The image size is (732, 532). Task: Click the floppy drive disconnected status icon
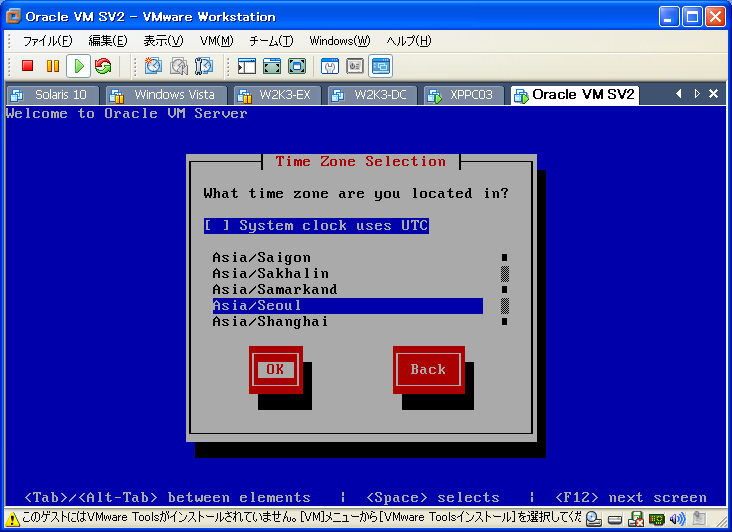click(636, 518)
